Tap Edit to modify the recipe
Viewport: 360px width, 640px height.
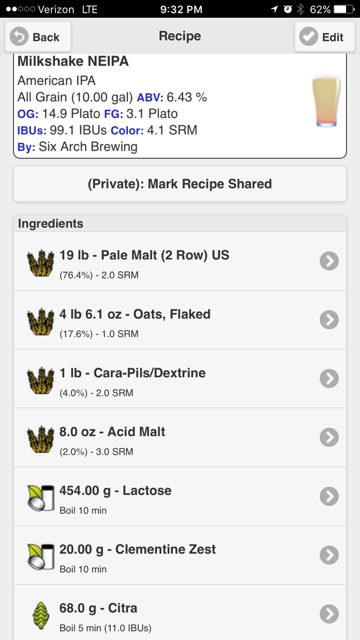[324, 37]
